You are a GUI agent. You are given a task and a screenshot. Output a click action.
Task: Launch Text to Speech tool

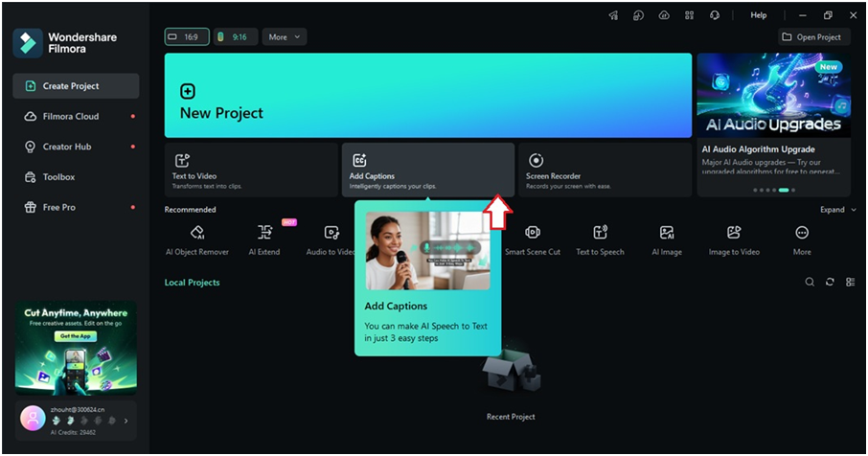600,240
